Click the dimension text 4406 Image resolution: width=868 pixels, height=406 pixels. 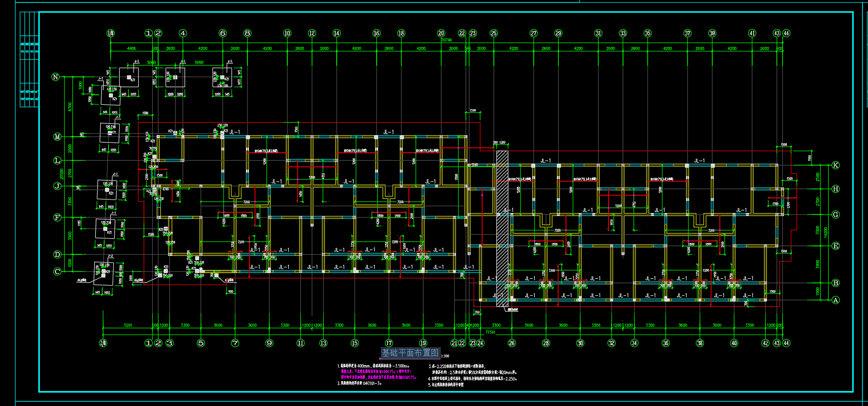point(131,49)
